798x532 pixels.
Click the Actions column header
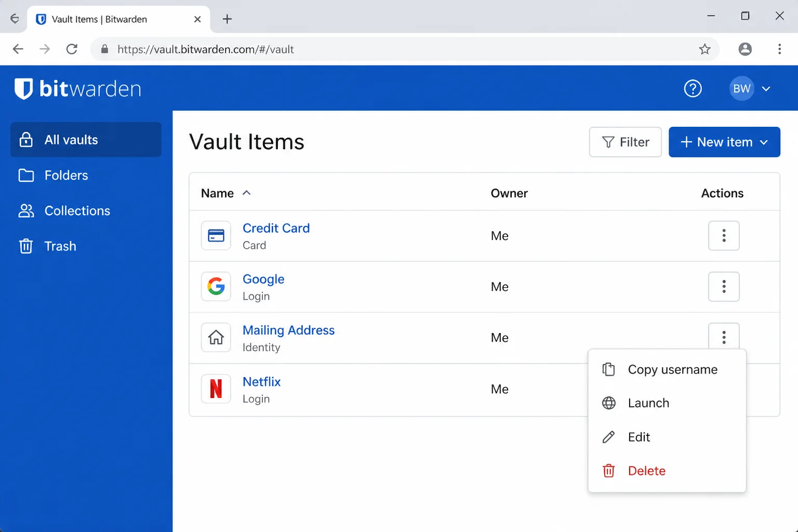pos(722,193)
